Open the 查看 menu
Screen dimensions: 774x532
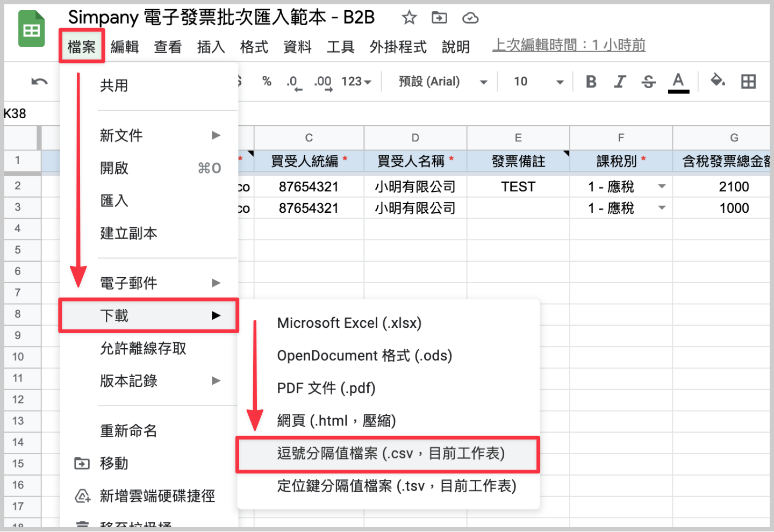[168, 47]
